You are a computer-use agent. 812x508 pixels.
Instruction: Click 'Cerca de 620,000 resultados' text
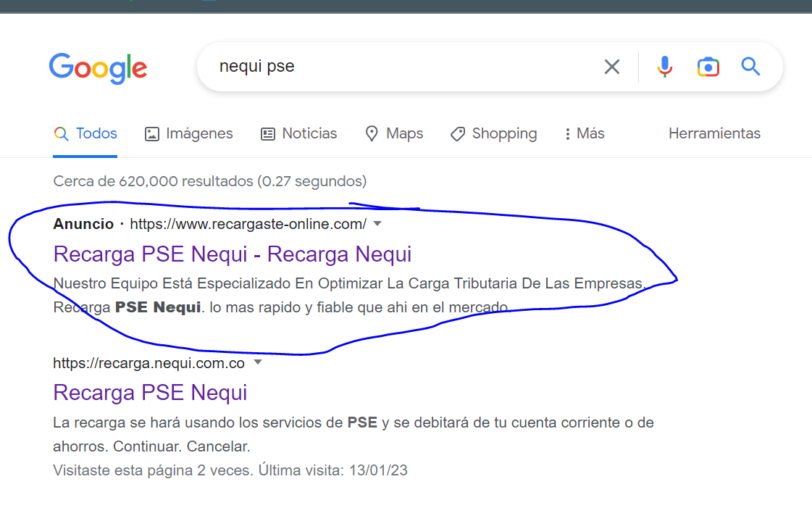click(x=210, y=181)
